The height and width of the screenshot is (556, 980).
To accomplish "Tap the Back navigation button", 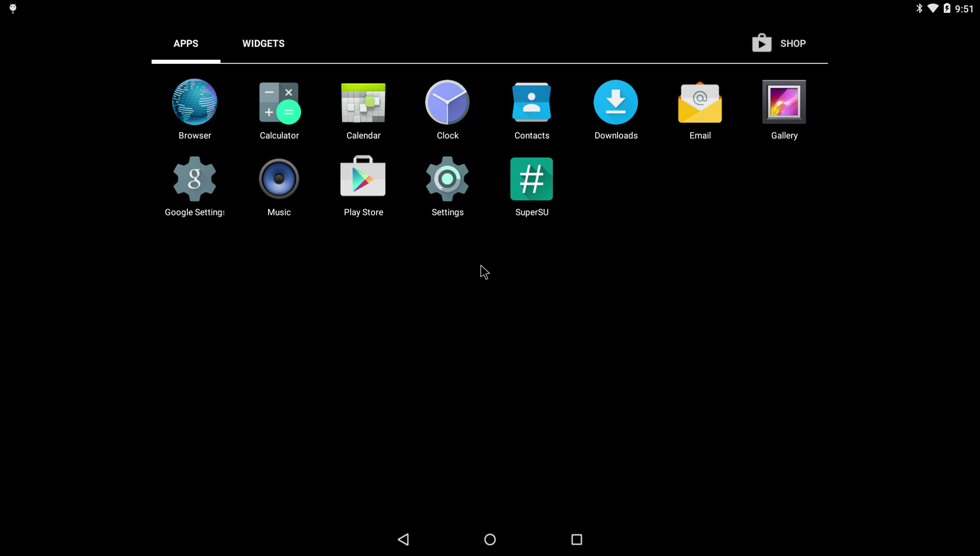I will click(x=403, y=539).
